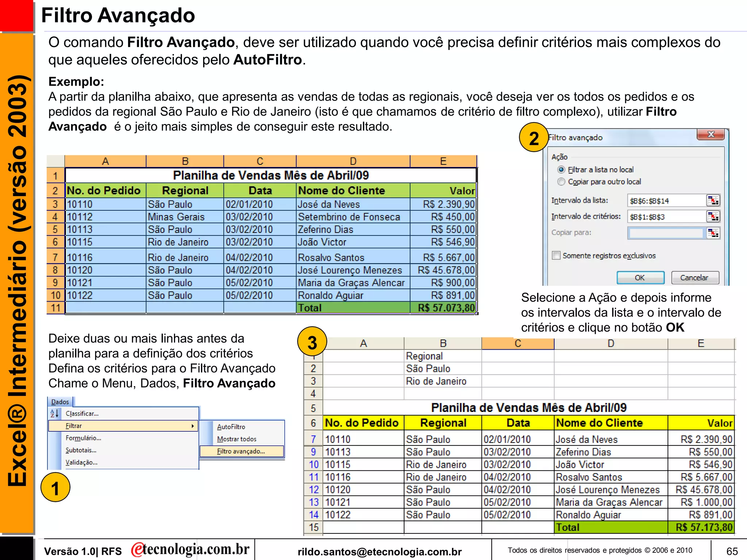This screenshot has height=560, width=747.
Task: Open rildo.santos@etecnologia.com.br email link
Action: (380, 552)
